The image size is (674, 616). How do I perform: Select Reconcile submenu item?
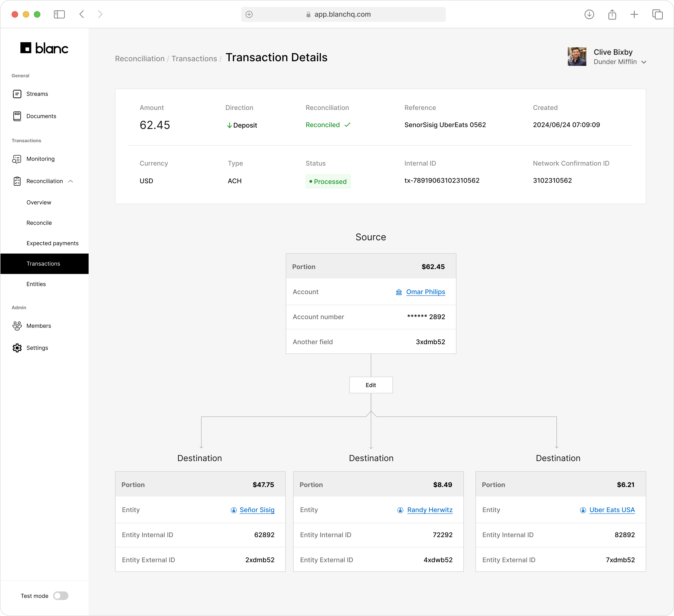(39, 223)
